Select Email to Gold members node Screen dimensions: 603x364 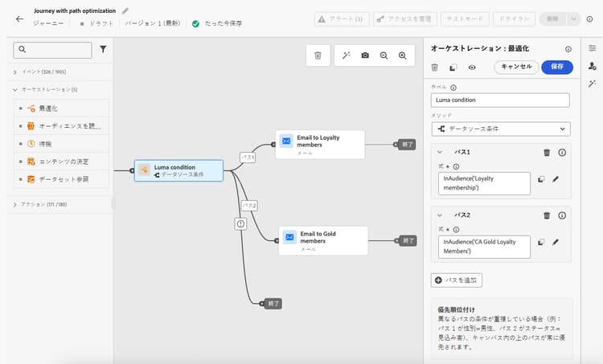(x=323, y=240)
